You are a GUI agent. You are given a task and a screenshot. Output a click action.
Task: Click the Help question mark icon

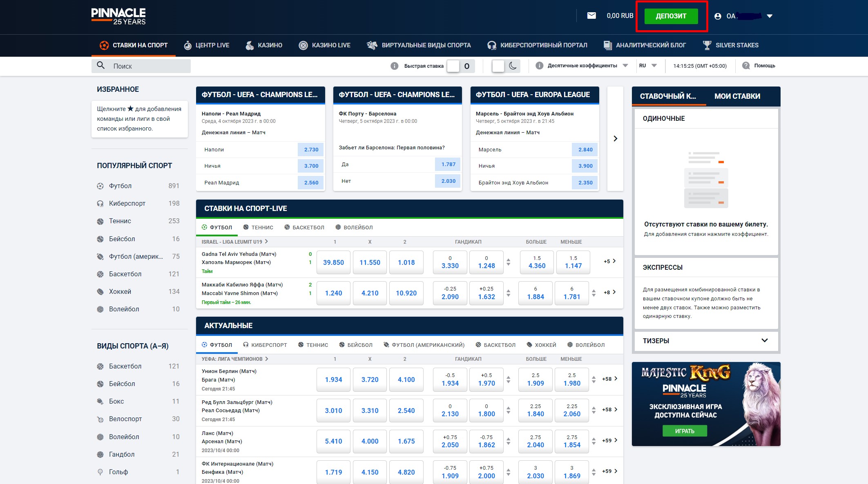coord(746,66)
